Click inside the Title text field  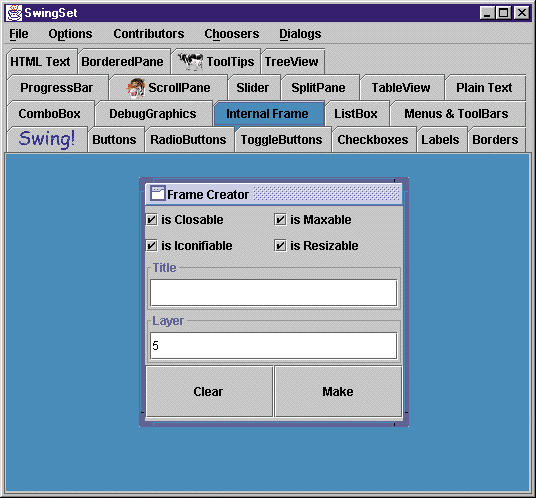[273, 293]
